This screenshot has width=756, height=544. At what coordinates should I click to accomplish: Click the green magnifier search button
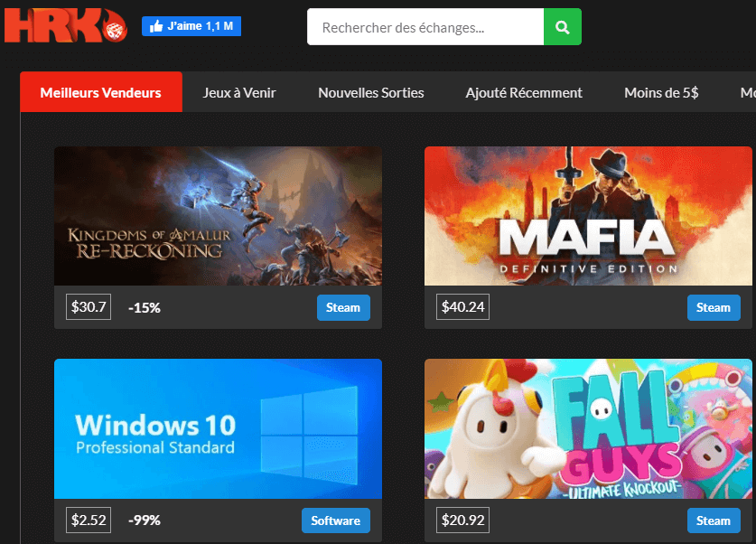tap(562, 27)
